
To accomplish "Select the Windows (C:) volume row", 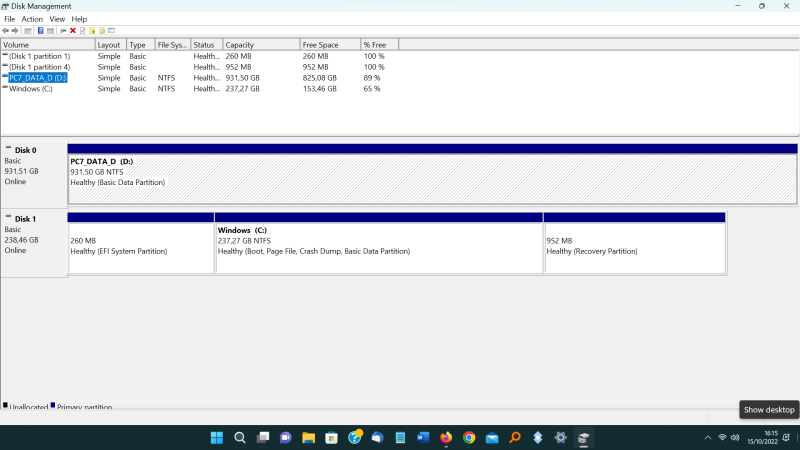I will coord(38,89).
